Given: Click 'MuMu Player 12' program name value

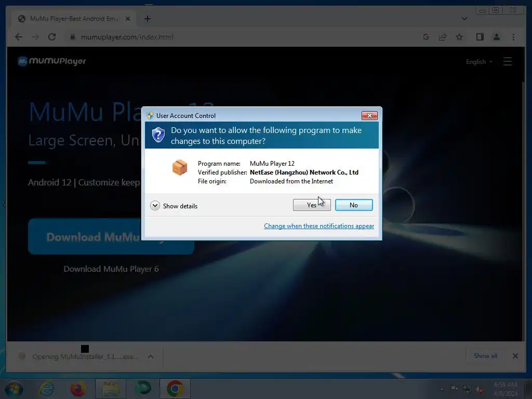Looking at the screenshot, I should click(272, 164).
